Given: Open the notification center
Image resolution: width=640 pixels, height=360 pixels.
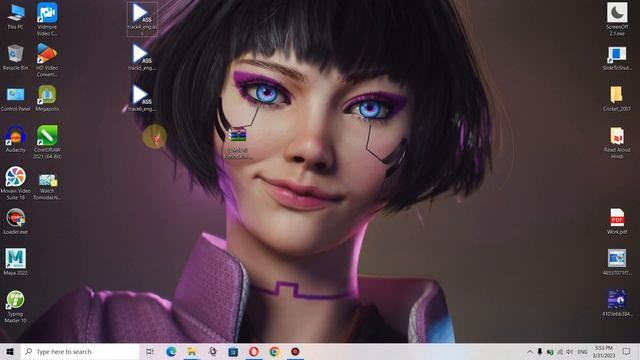Looking at the screenshot, I should [x=627, y=351].
